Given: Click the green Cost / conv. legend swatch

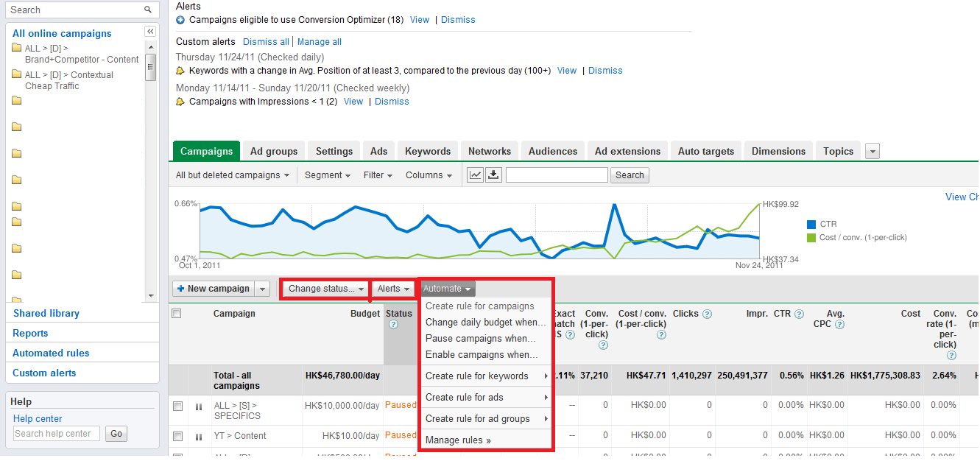Looking at the screenshot, I should click(x=812, y=238).
